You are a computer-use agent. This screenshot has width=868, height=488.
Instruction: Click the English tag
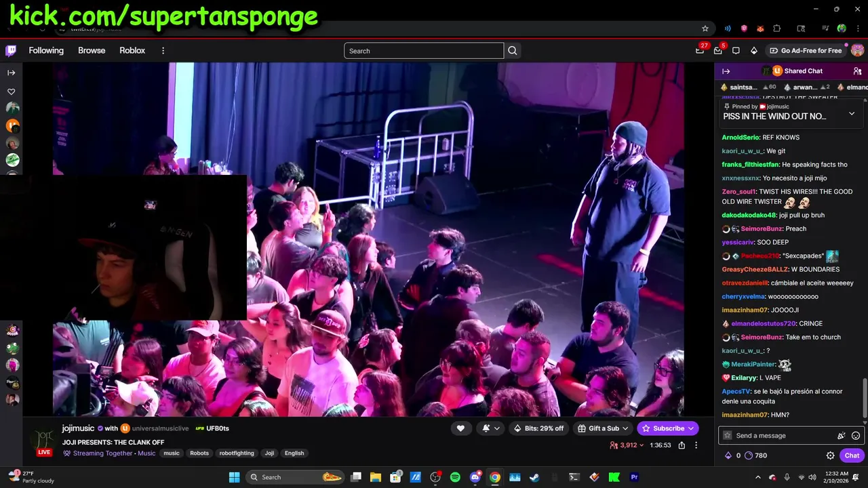tap(294, 453)
